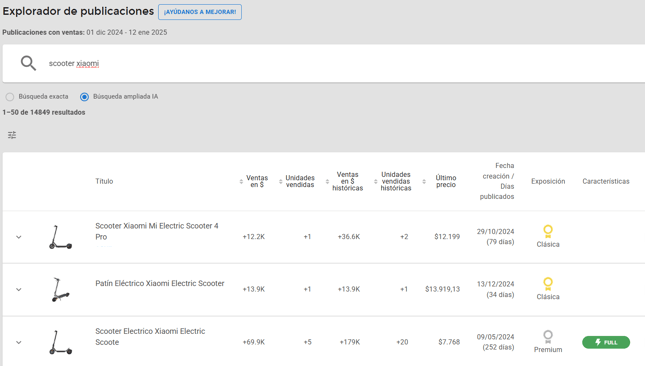Image resolution: width=645 pixels, height=366 pixels.
Task: Expand the Scooter Xiaomi Mi Electric Scooter 4 Pro row
Action: coord(19,237)
